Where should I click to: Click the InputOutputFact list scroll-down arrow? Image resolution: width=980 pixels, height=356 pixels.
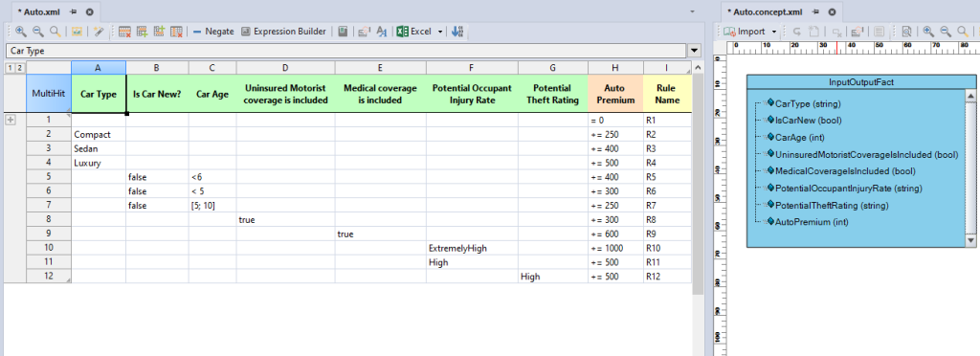(970, 240)
